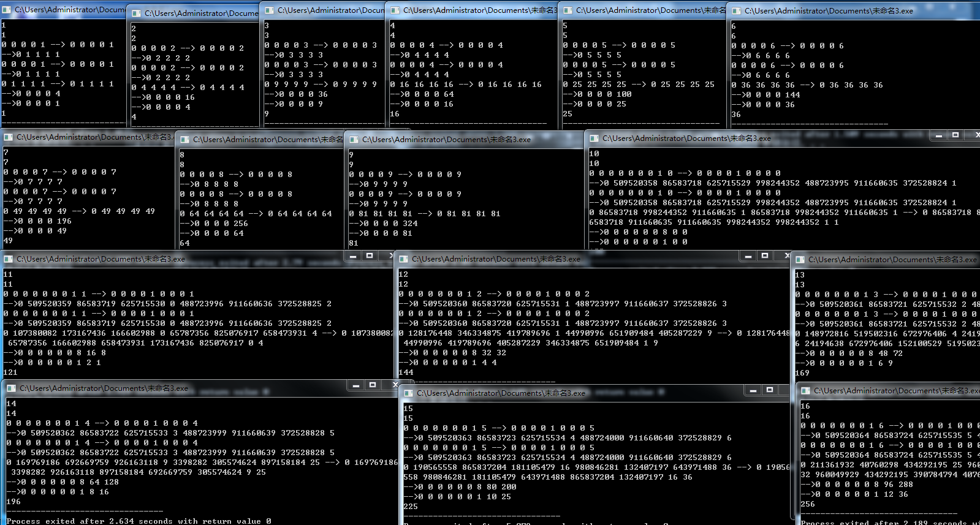Click the title bar icon of the console window printing 10
The width and height of the screenshot is (980, 525).
tap(594, 138)
